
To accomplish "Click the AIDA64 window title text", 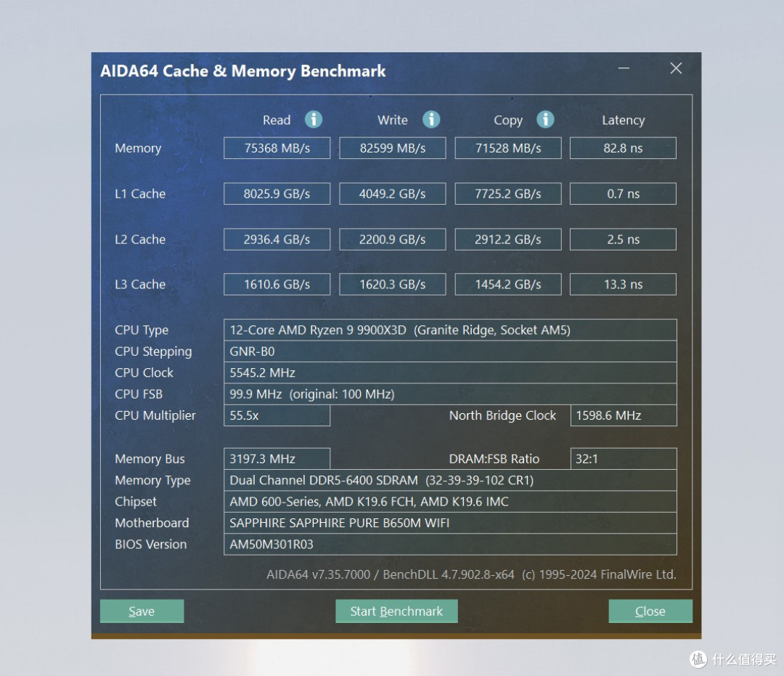I will click(x=243, y=71).
